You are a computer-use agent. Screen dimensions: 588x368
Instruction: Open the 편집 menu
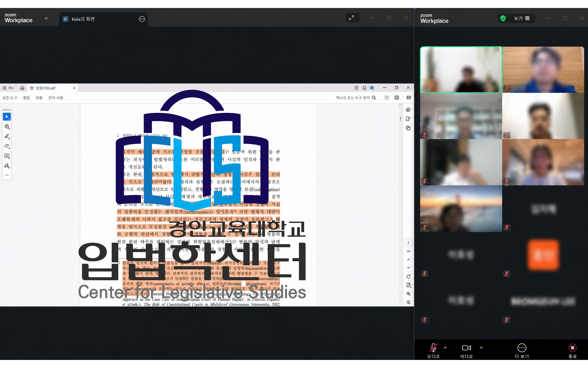point(26,98)
